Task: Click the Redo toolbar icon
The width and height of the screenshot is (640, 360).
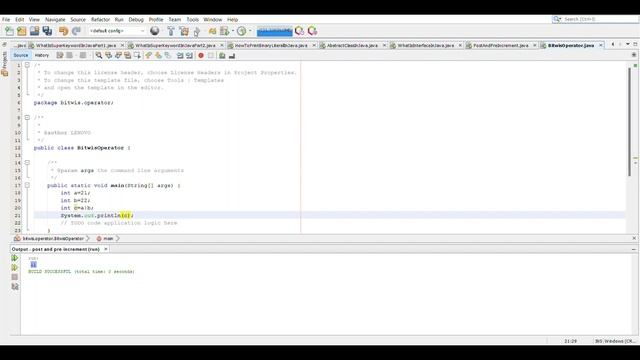Action: pyautogui.click(x=76, y=31)
